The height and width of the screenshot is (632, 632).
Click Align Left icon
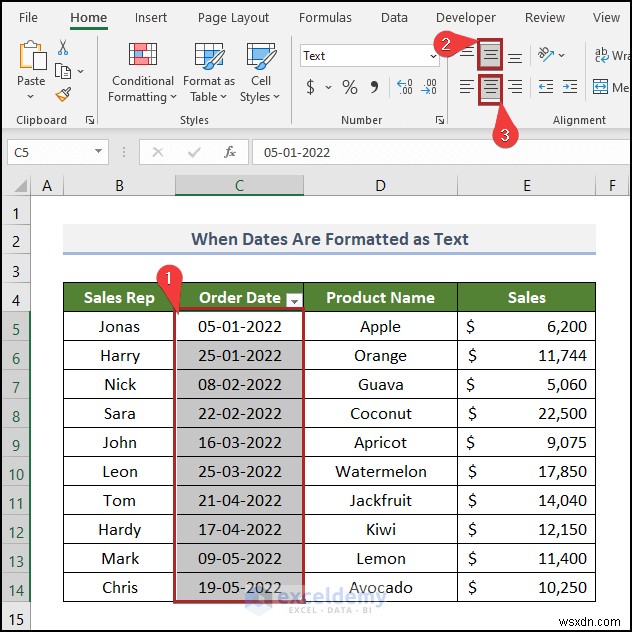pos(467,87)
